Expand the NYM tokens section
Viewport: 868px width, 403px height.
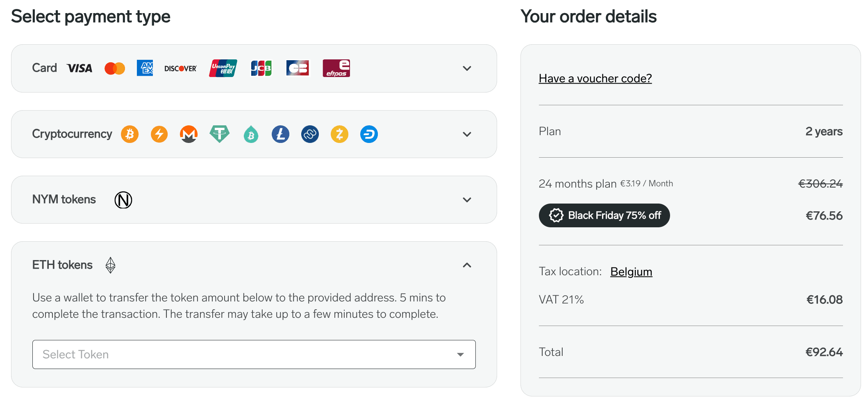467,200
